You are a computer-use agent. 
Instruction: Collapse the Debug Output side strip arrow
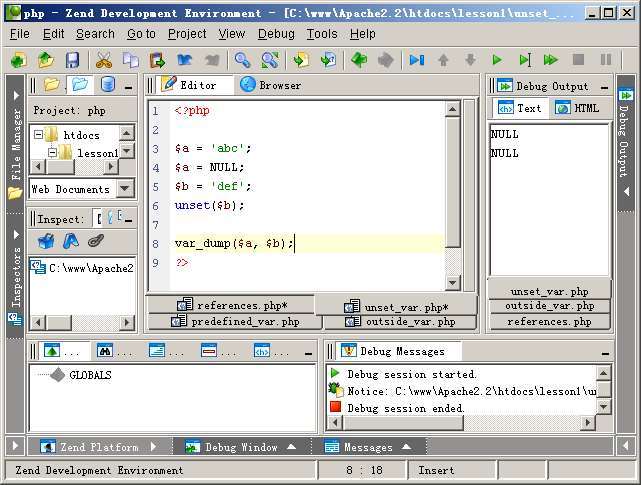(x=626, y=191)
